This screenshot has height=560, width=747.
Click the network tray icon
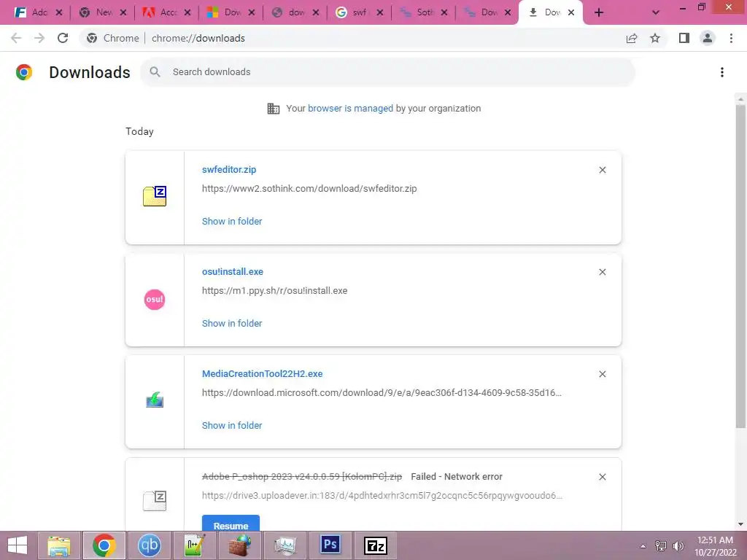(x=661, y=546)
